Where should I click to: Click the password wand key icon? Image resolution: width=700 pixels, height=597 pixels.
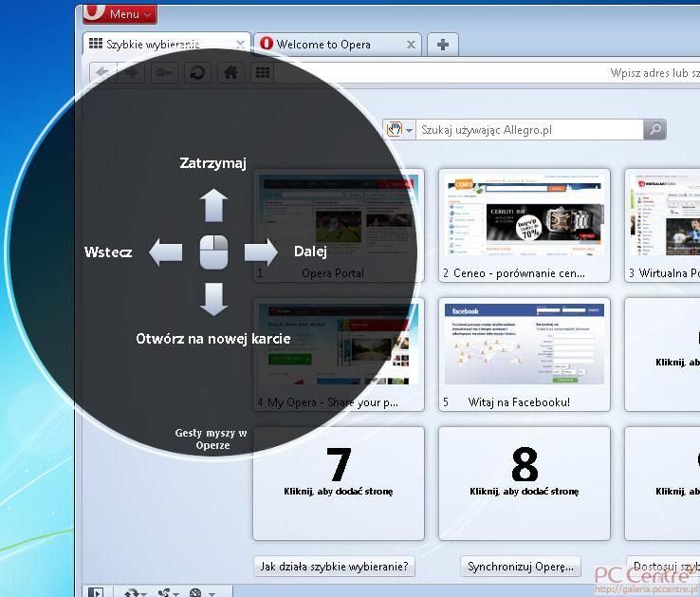tap(163, 72)
